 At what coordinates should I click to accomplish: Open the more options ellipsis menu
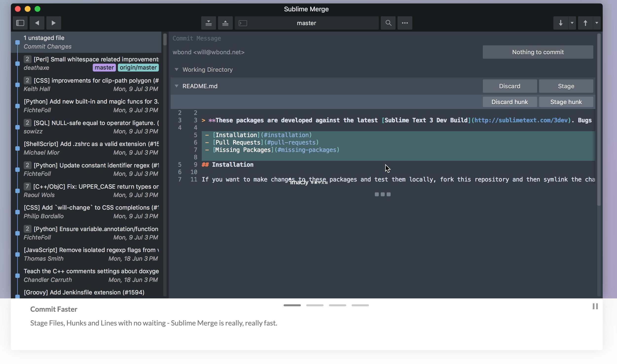coord(405,23)
